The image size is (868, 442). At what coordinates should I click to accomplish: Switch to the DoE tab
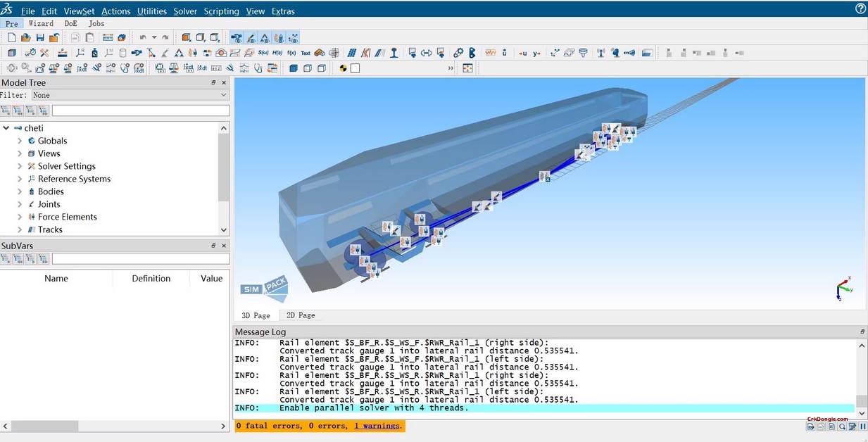point(71,23)
